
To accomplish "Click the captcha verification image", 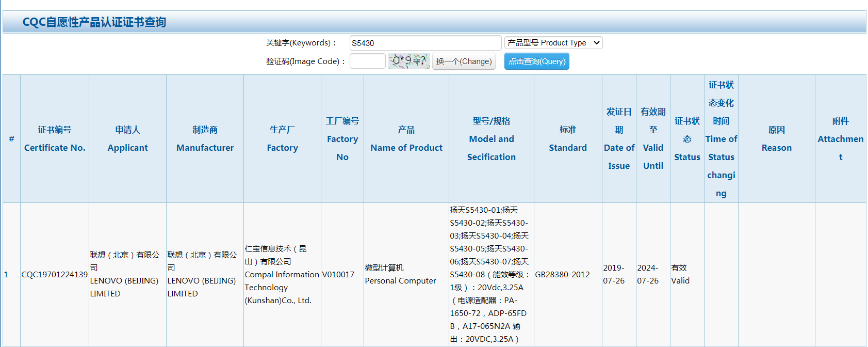I will [409, 61].
